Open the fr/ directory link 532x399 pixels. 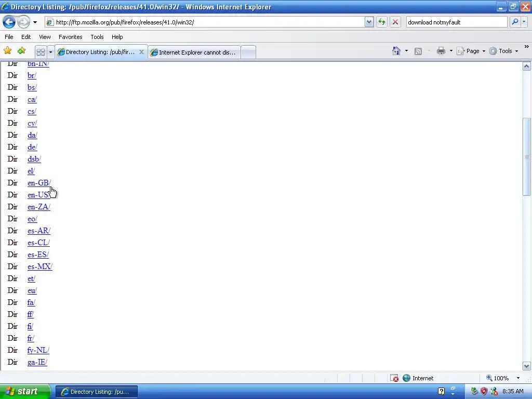click(x=31, y=338)
